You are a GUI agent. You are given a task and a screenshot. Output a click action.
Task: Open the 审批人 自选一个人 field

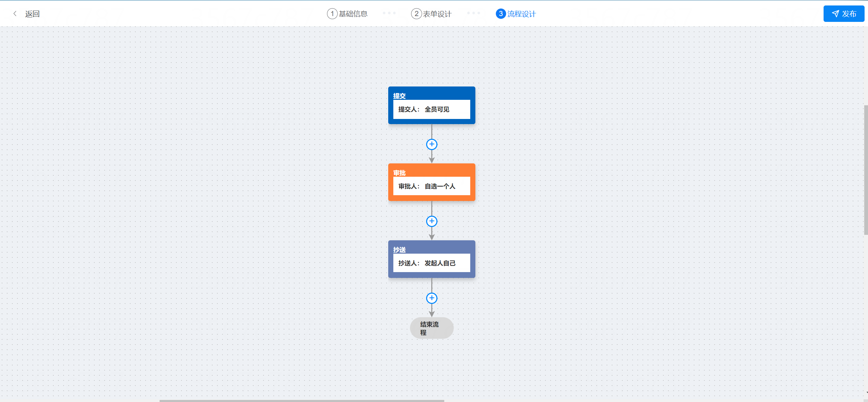point(432,186)
